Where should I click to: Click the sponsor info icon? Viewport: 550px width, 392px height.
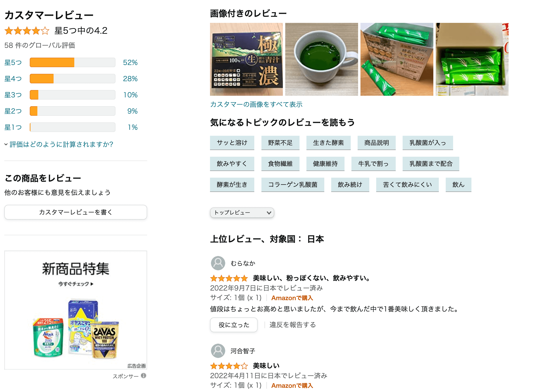pyautogui.click(x=144, y=376)
